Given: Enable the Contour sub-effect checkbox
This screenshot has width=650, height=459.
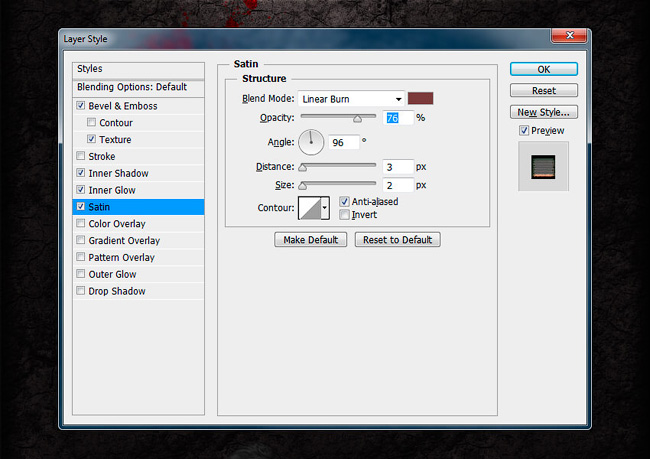Looking at the screenshot, I should [x=92, y=122].
